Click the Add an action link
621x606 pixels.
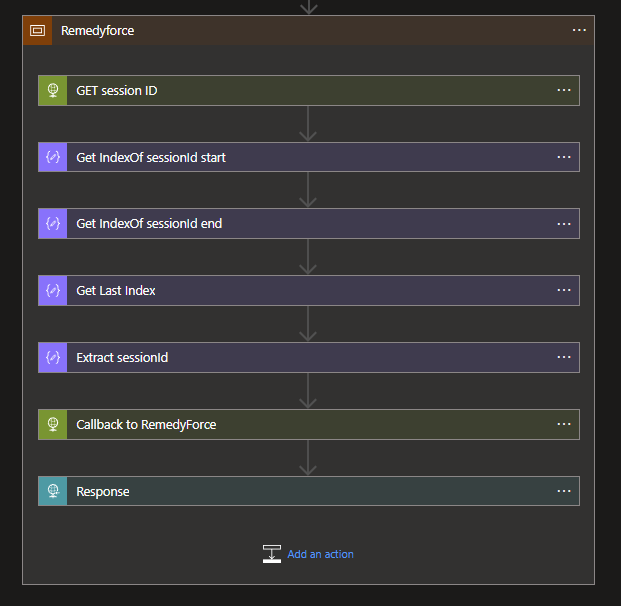click(320, 554)
